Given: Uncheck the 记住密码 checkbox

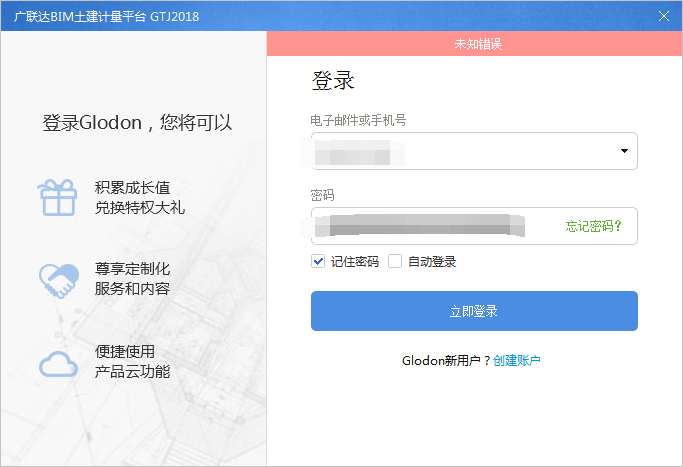Looking at the screenshot, I should (x=318, y=261).
